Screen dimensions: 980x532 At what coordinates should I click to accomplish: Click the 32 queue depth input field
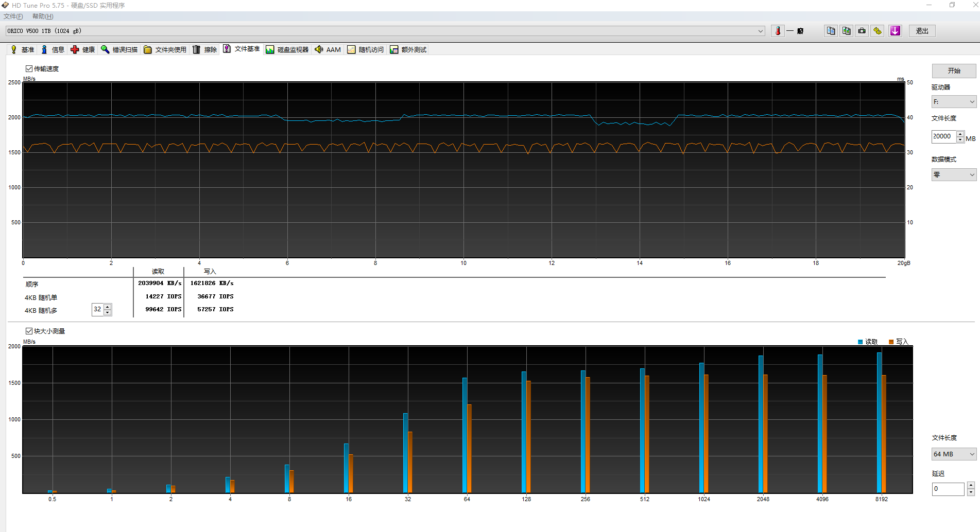tap(98, 309)
